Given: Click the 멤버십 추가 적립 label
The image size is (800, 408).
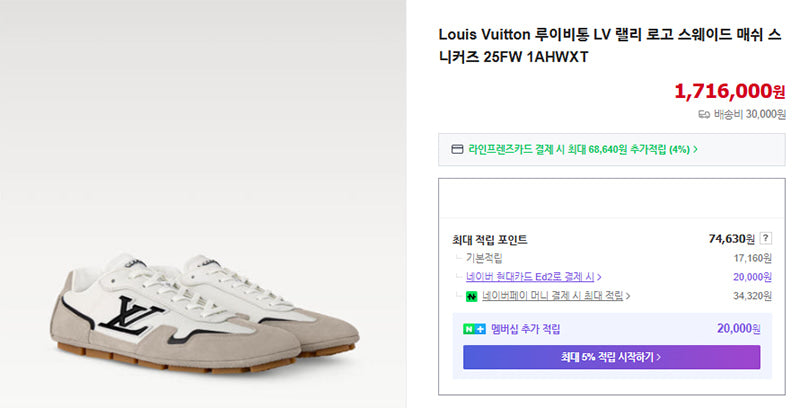Looking at the screenshot, I should coord(526,329).
